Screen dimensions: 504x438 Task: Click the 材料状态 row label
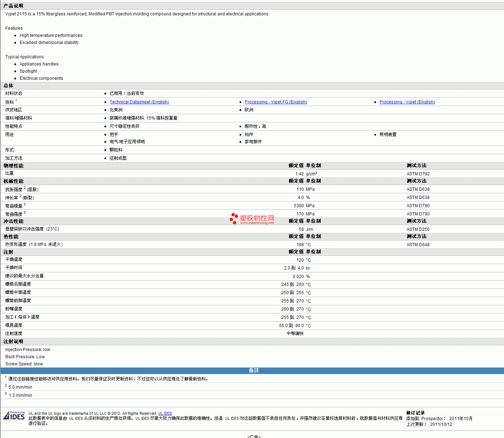coord(14,93)
